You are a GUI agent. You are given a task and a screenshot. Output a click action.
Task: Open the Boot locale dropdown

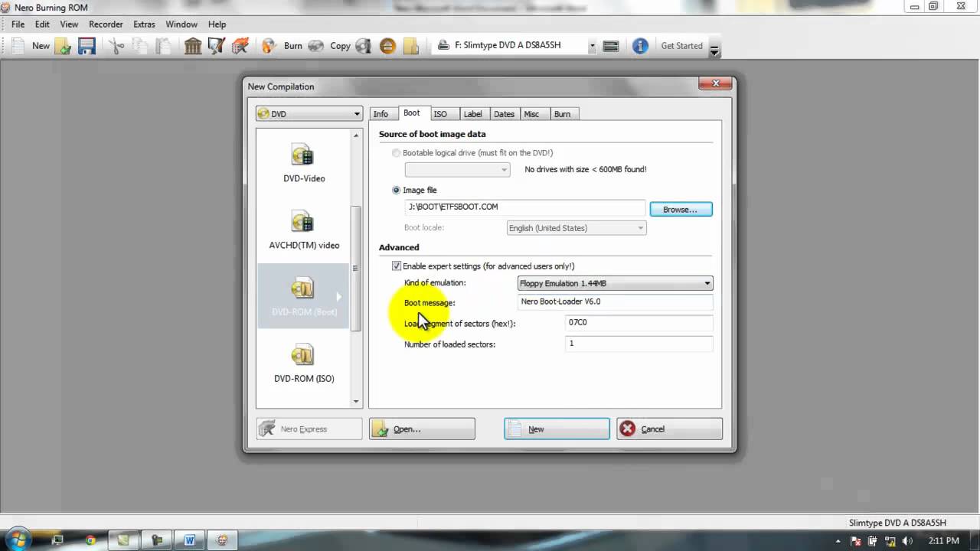577,228
